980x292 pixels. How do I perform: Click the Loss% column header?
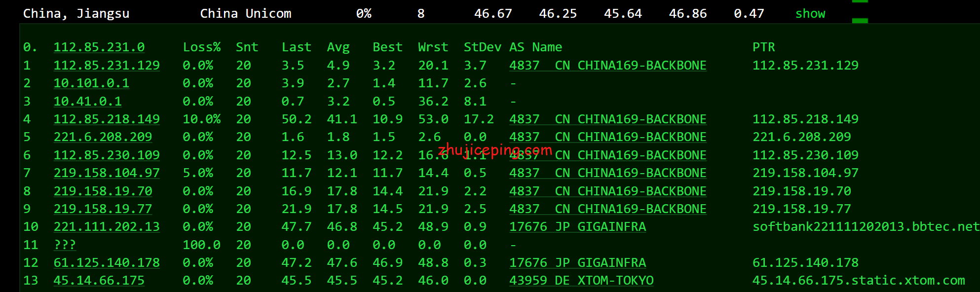202,47
